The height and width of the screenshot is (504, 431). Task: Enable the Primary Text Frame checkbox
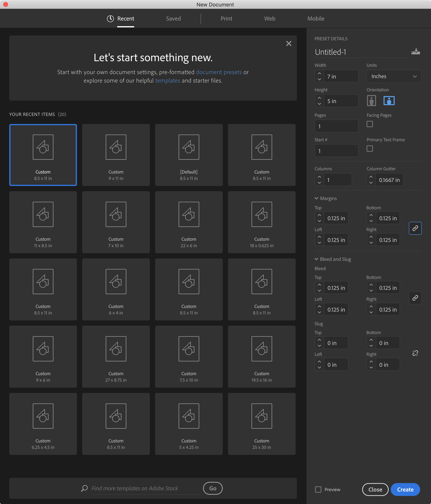click(370, 149)
